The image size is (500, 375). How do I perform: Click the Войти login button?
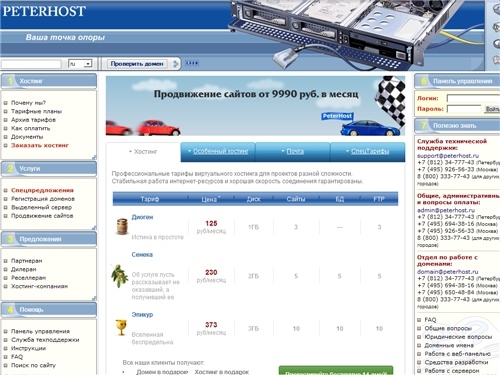tap(492, 109)
